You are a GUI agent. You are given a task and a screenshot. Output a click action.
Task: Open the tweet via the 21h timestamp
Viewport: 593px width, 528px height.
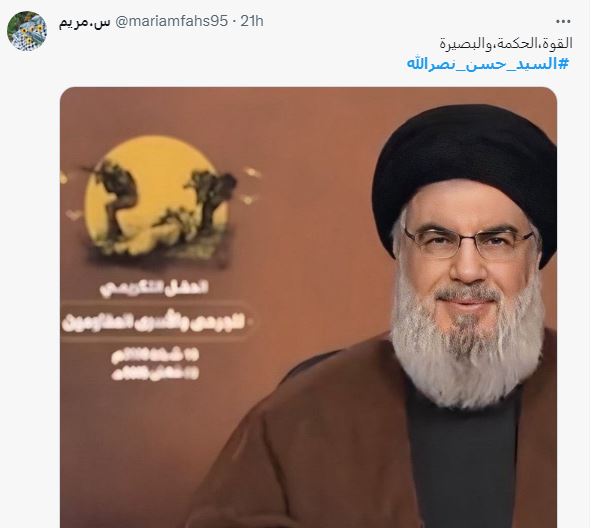point(252,21)
